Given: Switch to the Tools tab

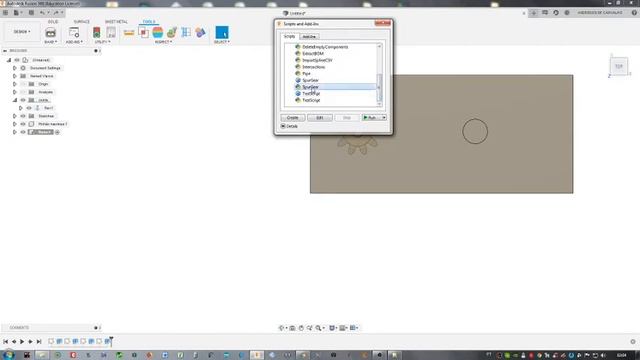Looking at the screenshot, I should pyautogui.click(x=149, y=22).
